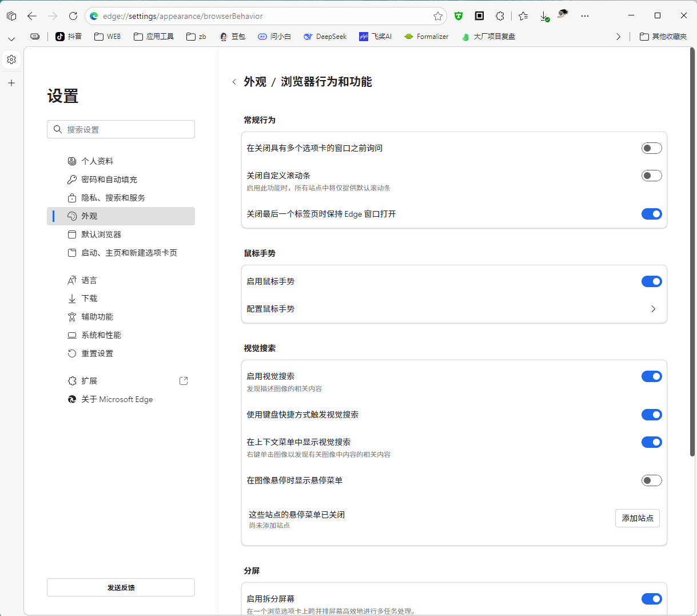Open the DeepSeek bookmark
This screenshot has width=697, height=616.
pyautogui.click(x=325, y=37)
